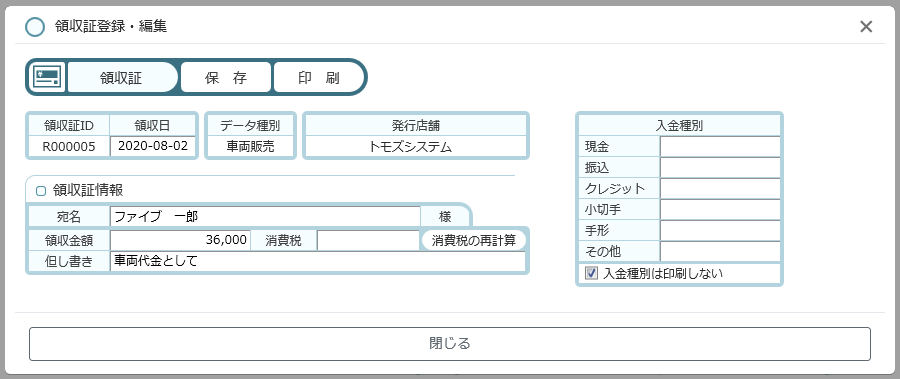The image size is (900, 379).
Task: Click the empty 消費税 input field
Action: coord(368,240)
